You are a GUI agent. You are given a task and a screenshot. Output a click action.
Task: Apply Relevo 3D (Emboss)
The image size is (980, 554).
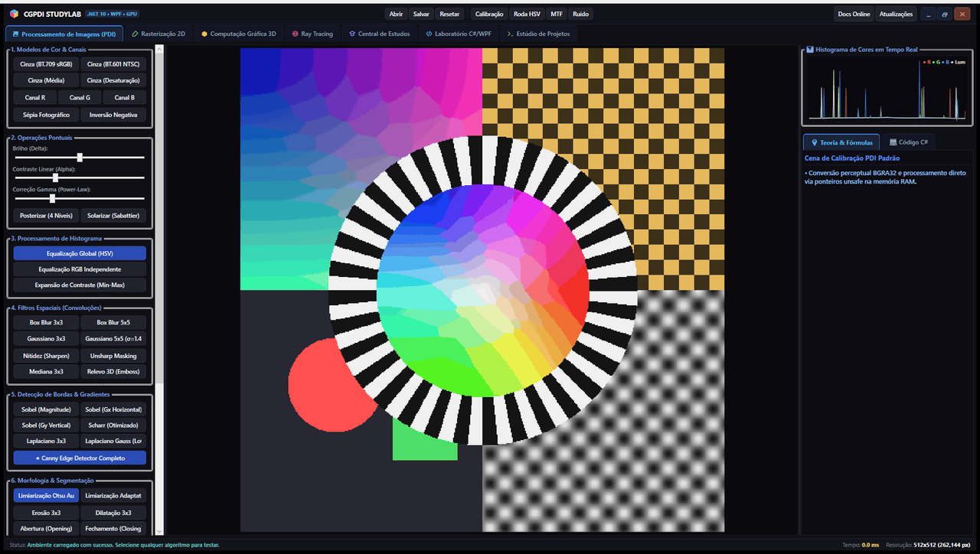113,372
